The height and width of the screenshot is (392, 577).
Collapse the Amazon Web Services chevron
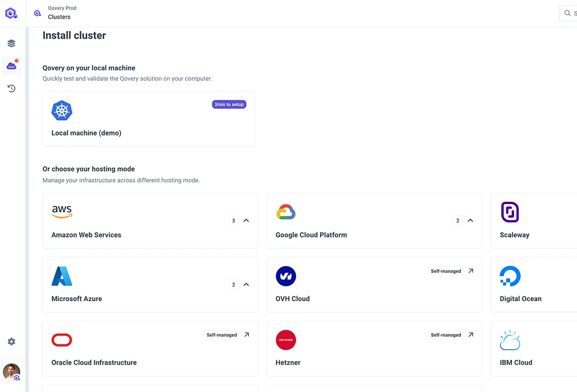246,221
